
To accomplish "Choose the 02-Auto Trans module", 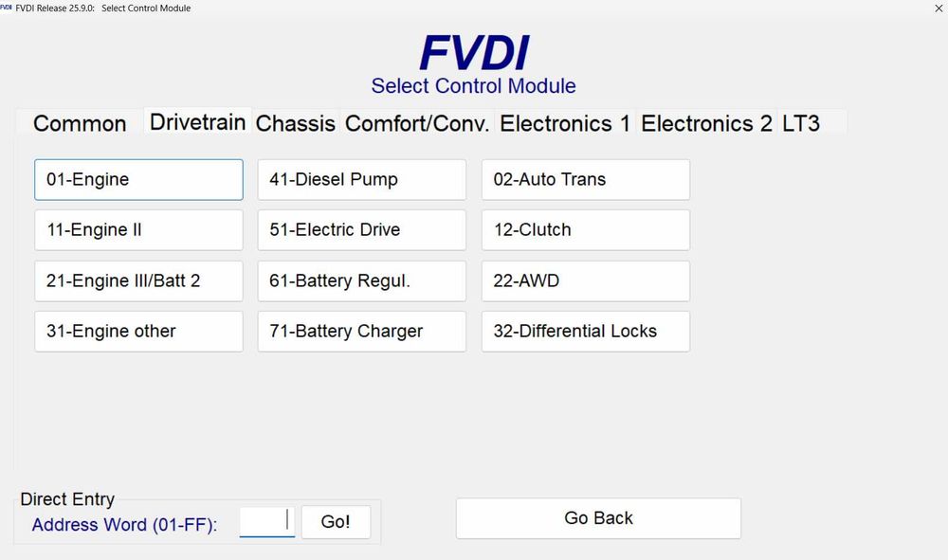I will [585, 180].
